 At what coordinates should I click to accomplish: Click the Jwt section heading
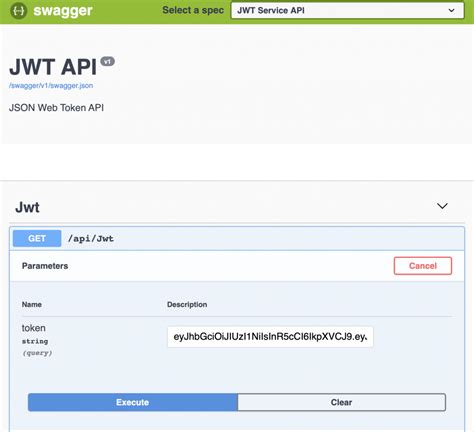[27, 207]
